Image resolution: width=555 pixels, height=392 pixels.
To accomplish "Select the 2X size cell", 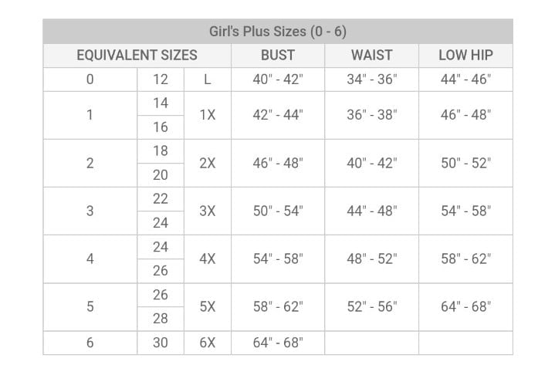I will [x=208, y=163].
